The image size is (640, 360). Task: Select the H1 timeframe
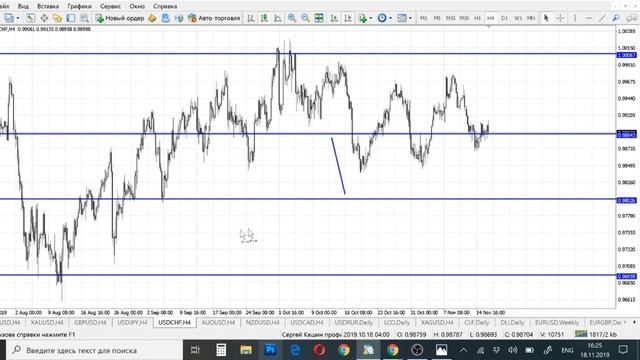(x=477, y=18)
